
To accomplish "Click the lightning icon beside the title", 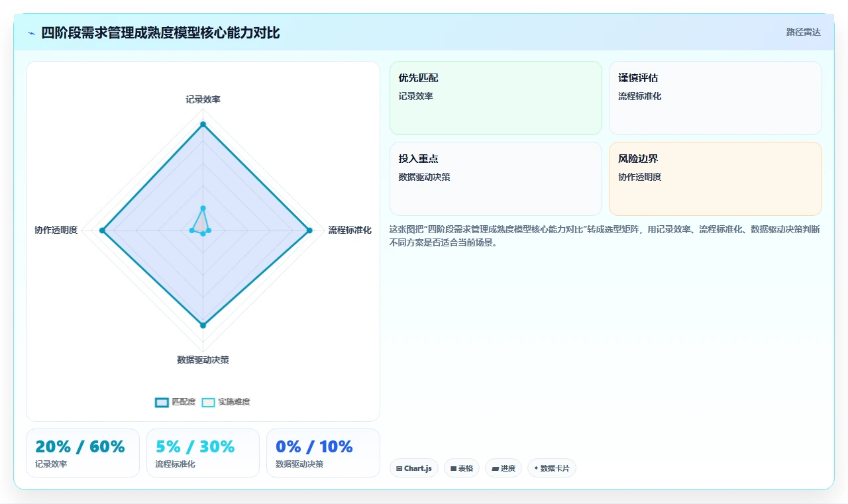I will coord(32,33).
